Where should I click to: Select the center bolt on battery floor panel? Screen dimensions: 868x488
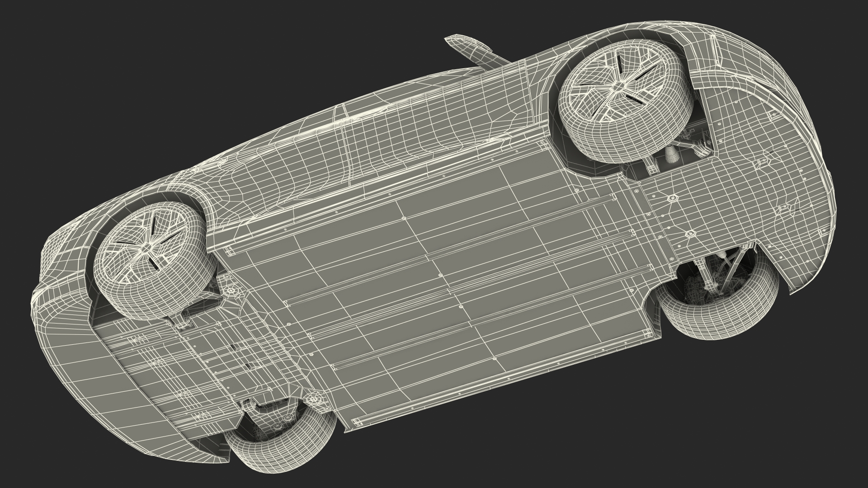click(441, 274)
